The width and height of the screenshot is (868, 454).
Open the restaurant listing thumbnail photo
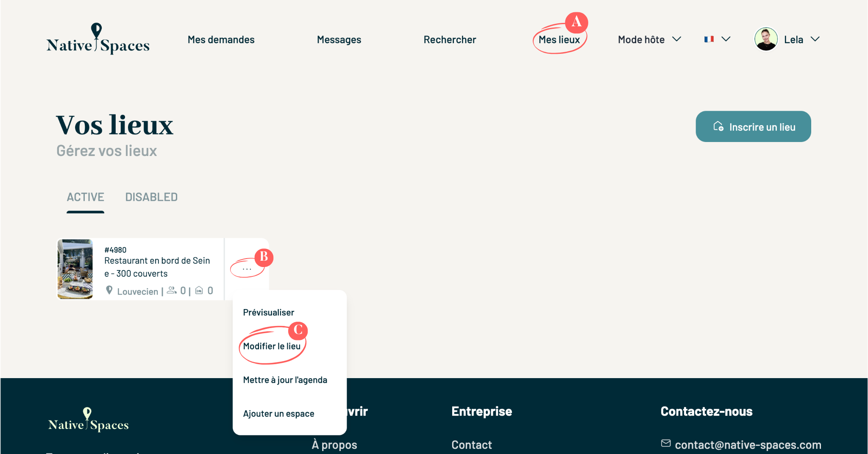click(75, 269)
